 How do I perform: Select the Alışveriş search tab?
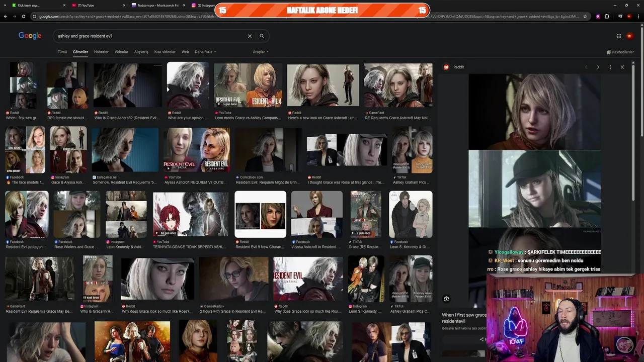[x=141, y=52]
